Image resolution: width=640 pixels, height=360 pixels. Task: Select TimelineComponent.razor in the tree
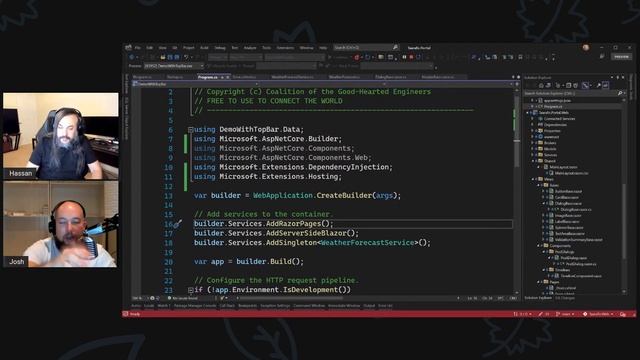pos(580,276)
